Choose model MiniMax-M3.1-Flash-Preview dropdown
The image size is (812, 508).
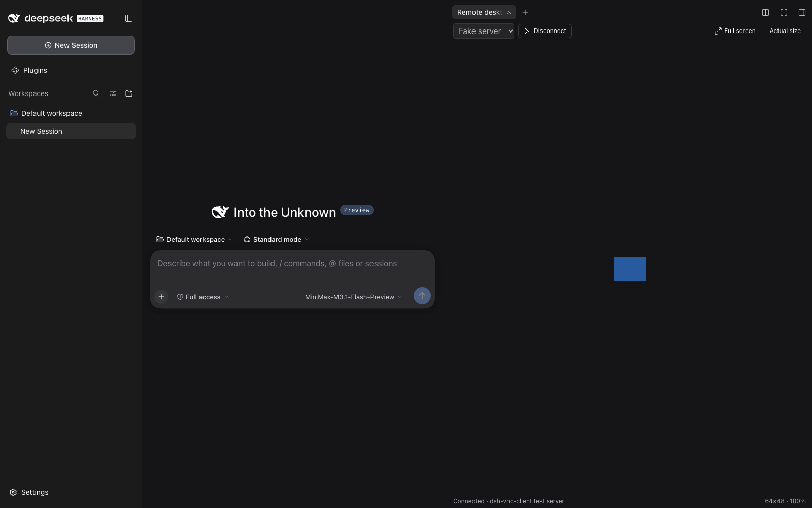pos(354,297)
